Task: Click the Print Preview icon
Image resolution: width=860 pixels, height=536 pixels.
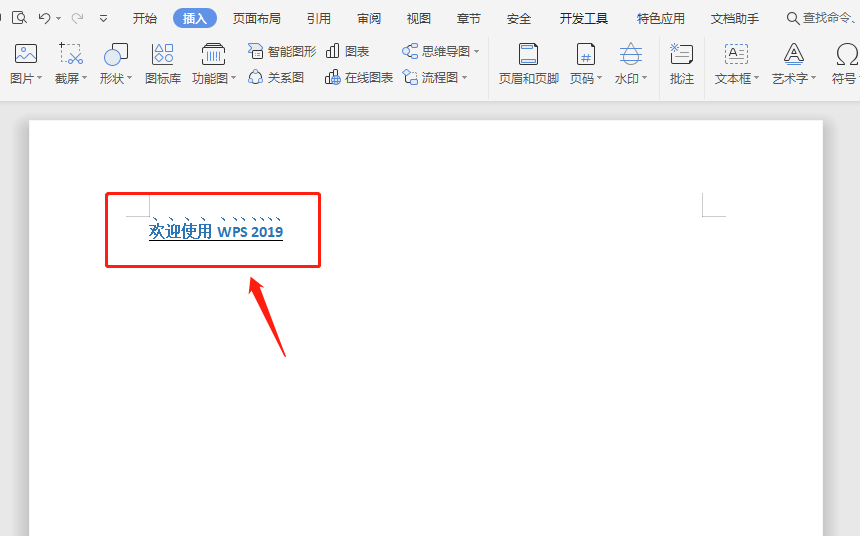Action: 19,18
